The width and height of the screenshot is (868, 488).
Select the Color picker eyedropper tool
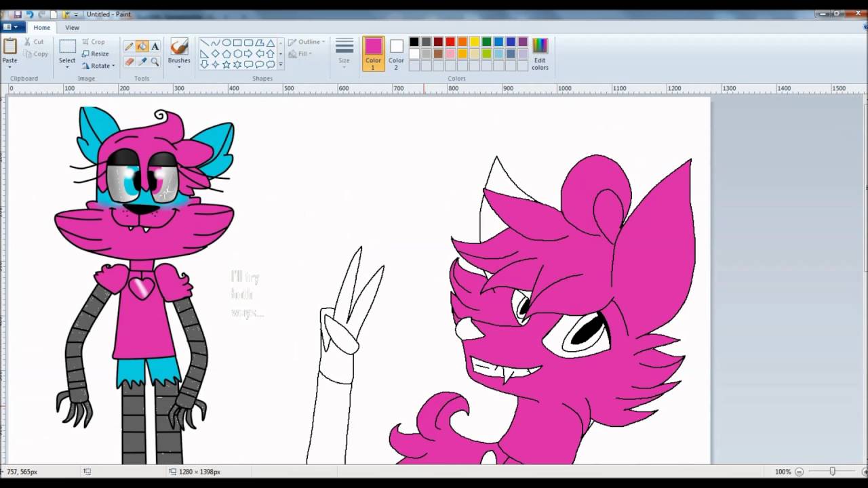(x=142, y=62)
